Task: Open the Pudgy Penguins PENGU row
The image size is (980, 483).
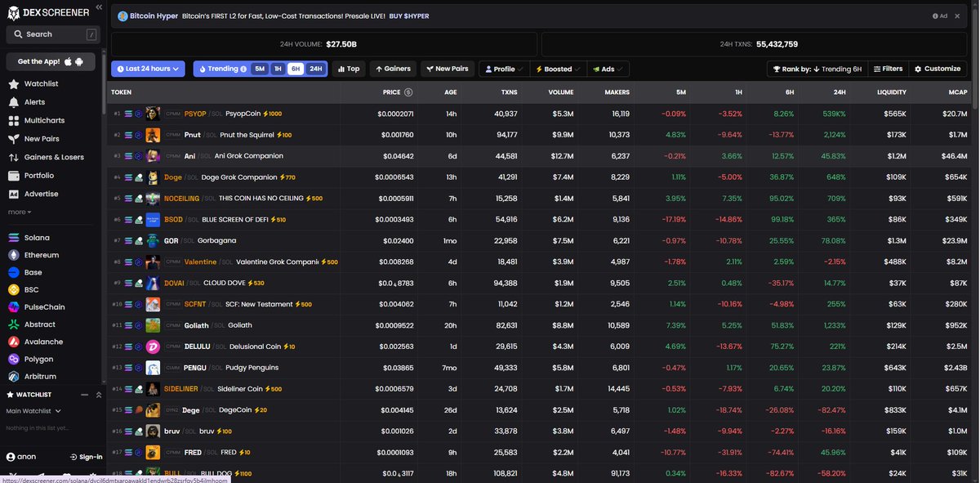Action: point(537,368)
